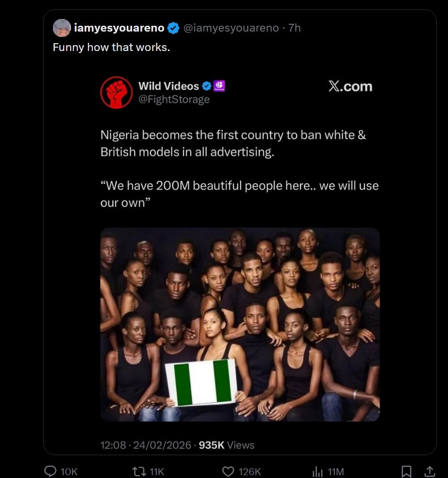Click the X.com logo watermark

coord(350,86)
